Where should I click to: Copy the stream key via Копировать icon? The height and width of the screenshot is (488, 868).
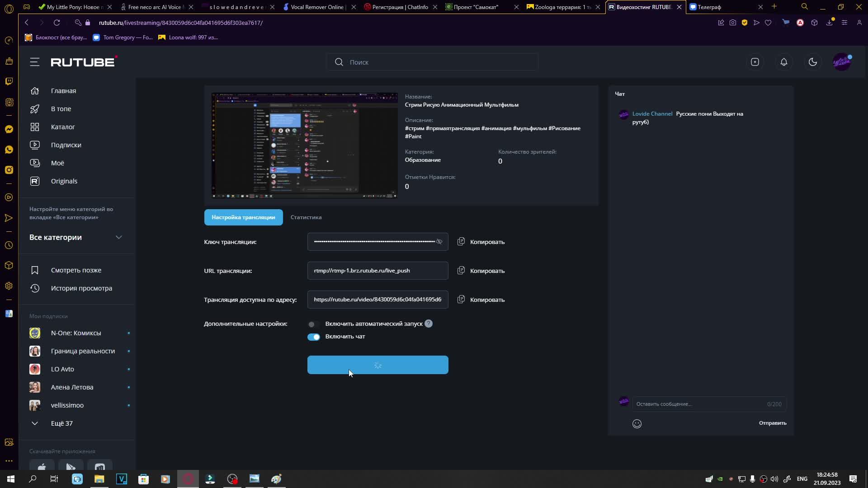(461, 242)
